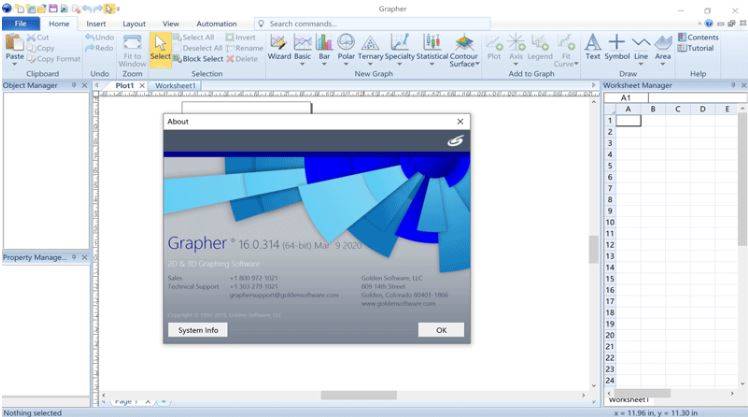Open the File menu tab

21,23
